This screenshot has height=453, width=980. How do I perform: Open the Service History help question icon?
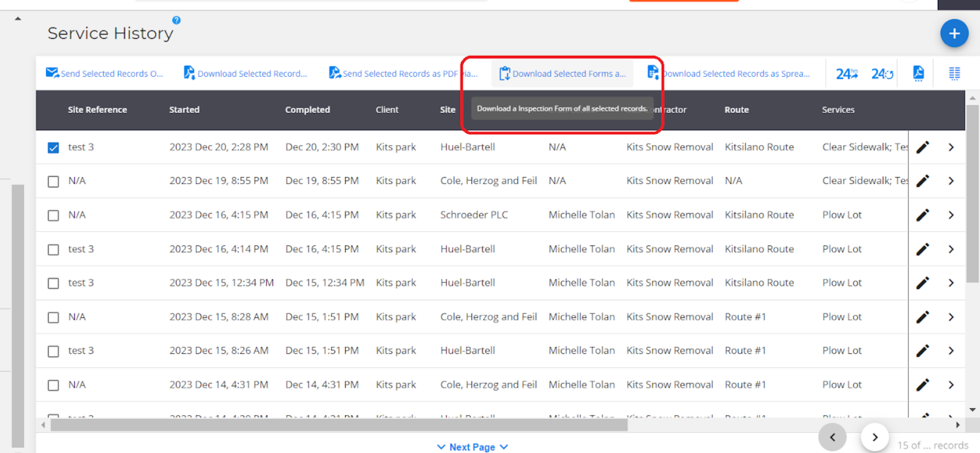click(x=176, y=20)
